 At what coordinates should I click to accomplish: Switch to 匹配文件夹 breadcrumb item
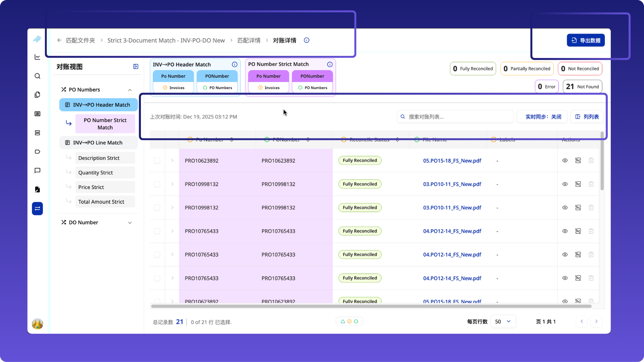80,40
